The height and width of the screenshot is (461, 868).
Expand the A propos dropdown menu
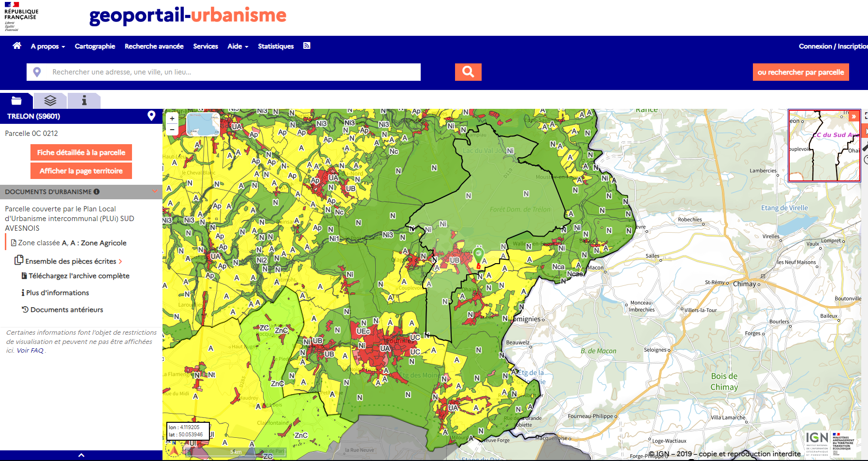click(48, 46)
